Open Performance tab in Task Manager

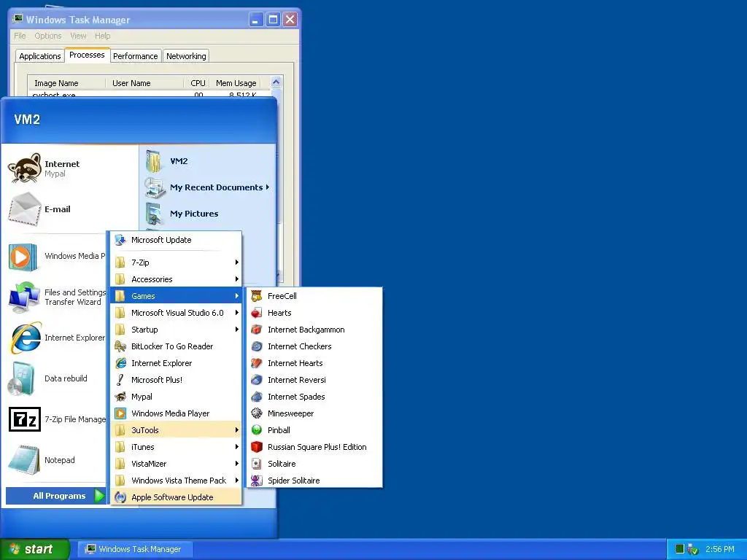pyautogui.click(x=135, y=56)
